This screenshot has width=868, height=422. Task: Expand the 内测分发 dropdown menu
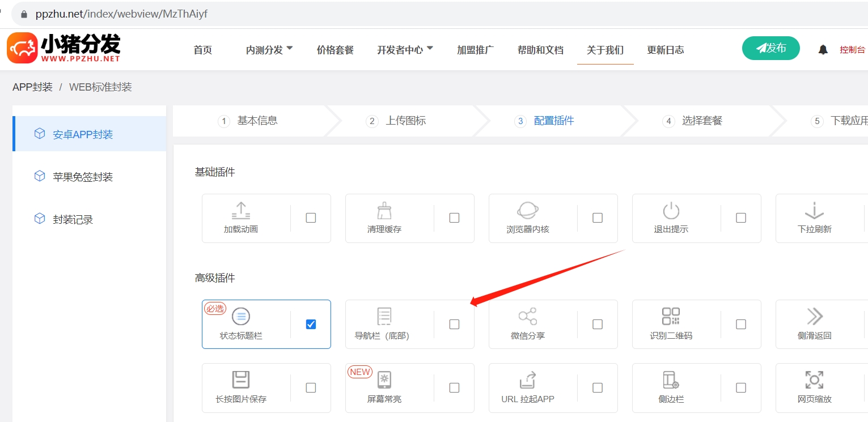click(x=268, y=49)
